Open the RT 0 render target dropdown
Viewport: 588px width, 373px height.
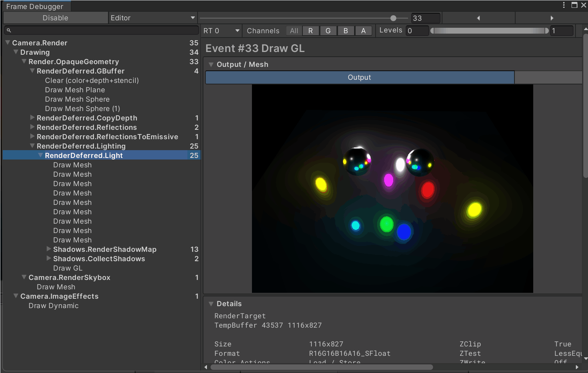pos(221,31)
